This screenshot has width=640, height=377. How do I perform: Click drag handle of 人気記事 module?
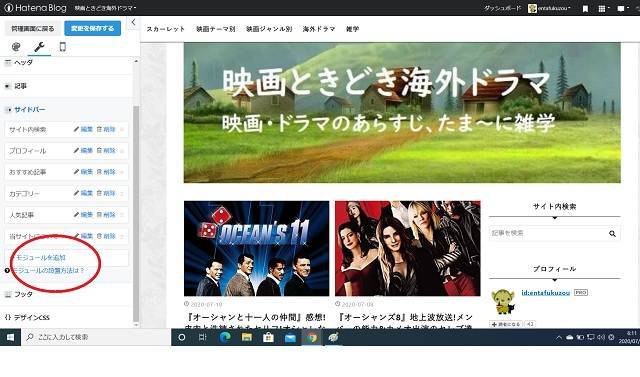tap(122, 215)
